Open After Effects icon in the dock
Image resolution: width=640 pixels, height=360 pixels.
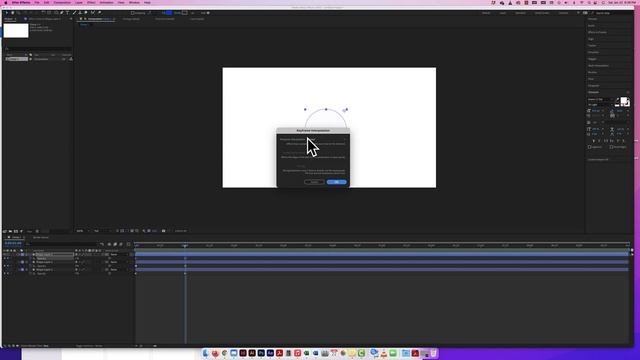pos(270,353)
